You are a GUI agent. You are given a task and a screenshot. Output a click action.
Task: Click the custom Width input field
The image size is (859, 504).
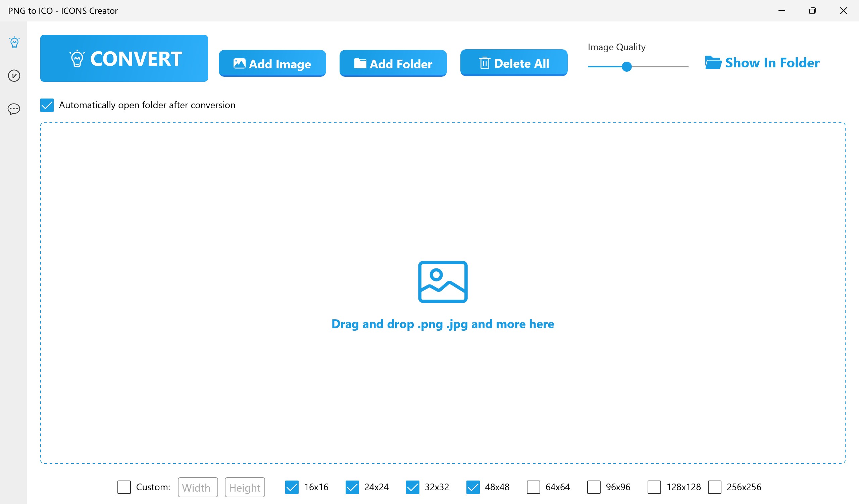[x=198, y=487]
